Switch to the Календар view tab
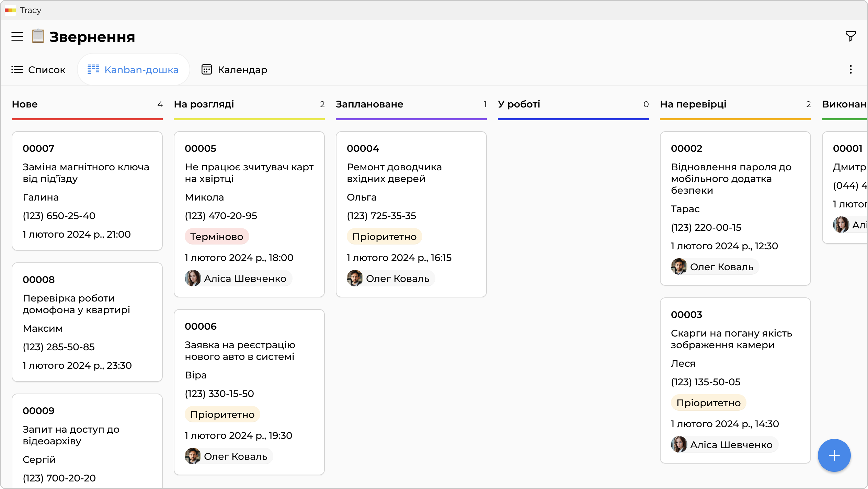This screenshot has height=489, width=868. (x=234, y=70)
